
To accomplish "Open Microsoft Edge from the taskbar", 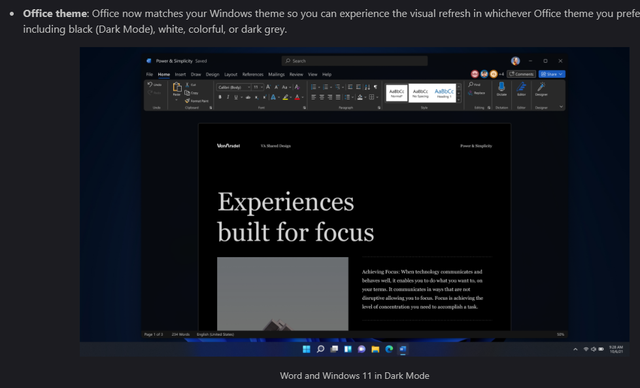I will pyautogui.click(x=389, y=349).
